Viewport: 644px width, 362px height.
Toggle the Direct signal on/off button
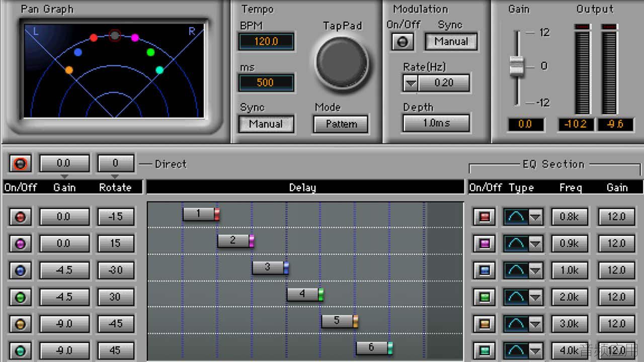pos(21,163)
